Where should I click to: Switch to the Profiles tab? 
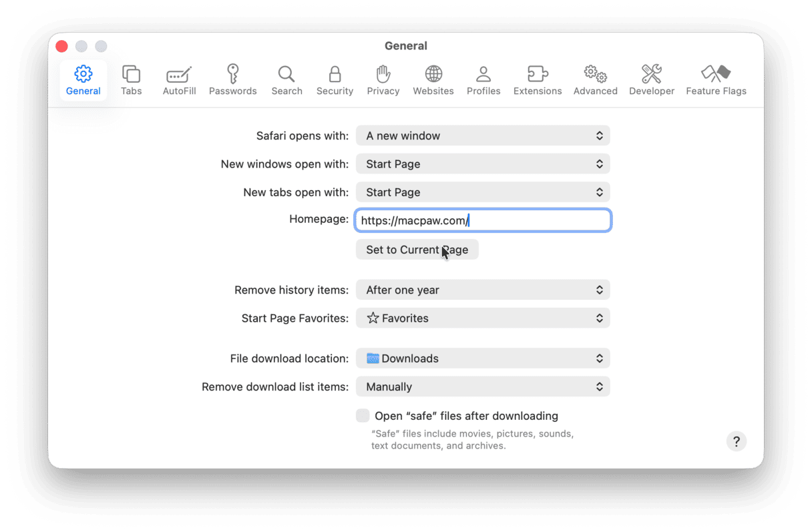point(483,80)
